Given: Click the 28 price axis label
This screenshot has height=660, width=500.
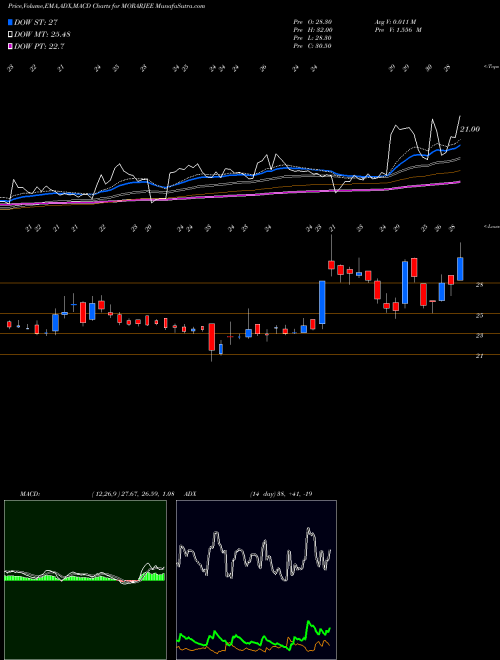Looking at the screenshot, I should click(479, 285).
